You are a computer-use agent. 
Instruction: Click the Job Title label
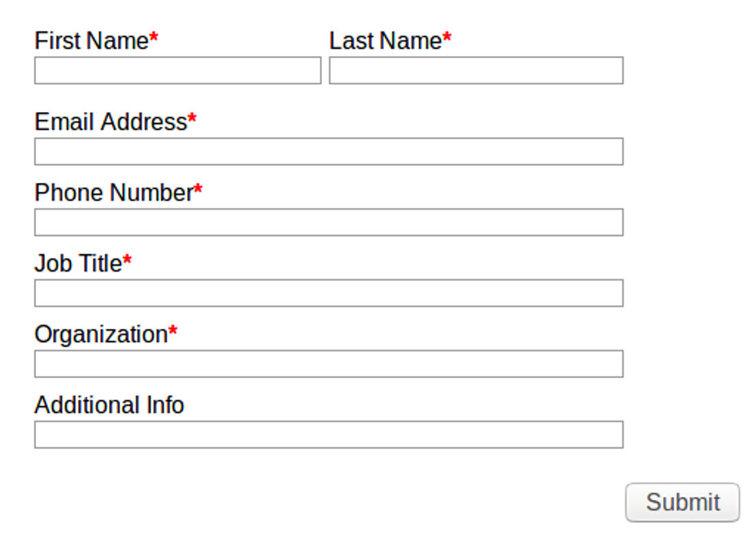coord(78,264)
